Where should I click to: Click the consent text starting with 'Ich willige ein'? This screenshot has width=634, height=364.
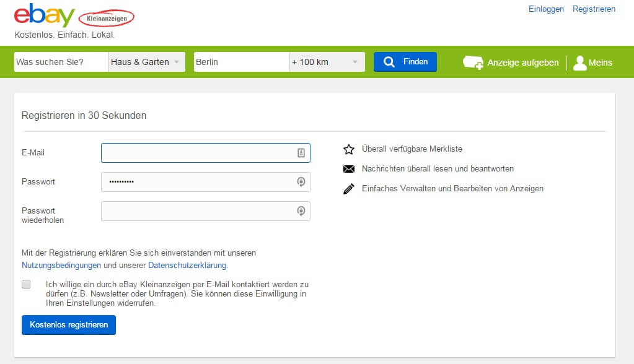(177, 293)
